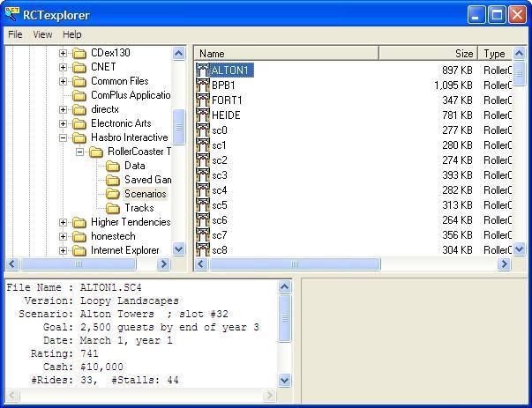Screen dimensions: 532x408
Task: Click file list scroll down arrow
Action: tap(519, 249)
